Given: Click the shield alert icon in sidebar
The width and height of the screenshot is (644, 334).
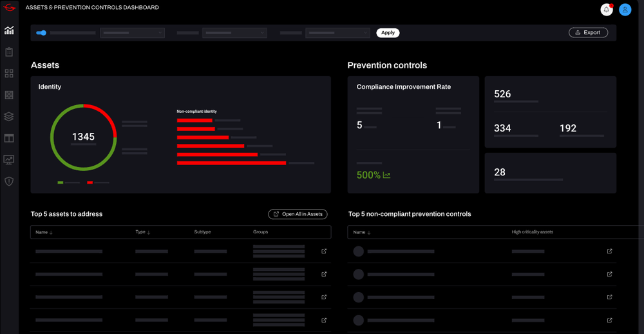Looking at the screenshot, I should pos(9,181).
